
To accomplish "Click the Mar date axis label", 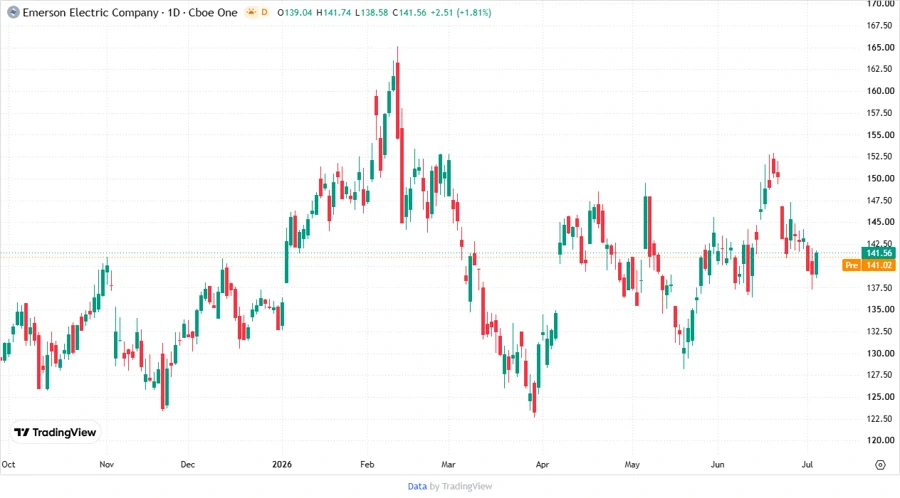I will click(x=448, y=464).
